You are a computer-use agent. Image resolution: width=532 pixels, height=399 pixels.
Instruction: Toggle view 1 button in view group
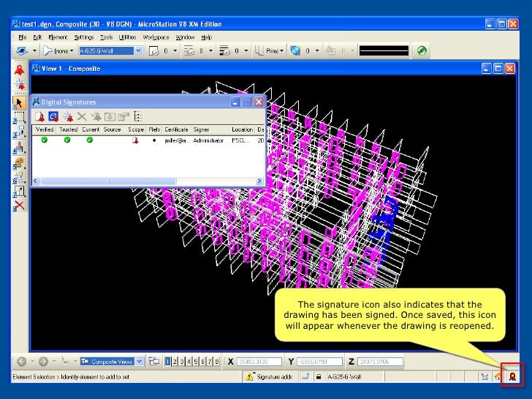(x=168, y=361)
